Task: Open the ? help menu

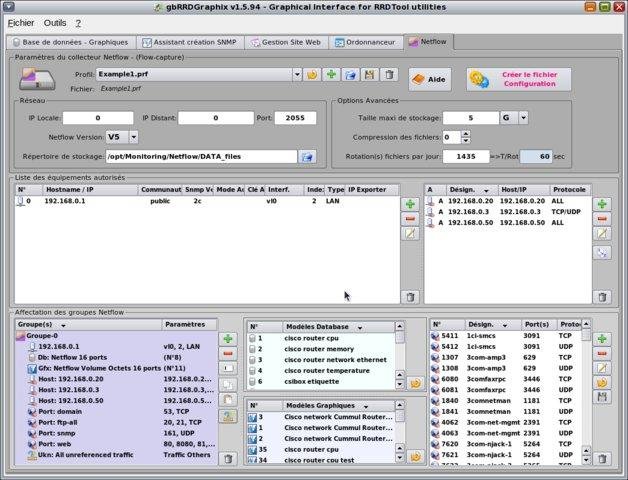Action: tap(78, 24)
